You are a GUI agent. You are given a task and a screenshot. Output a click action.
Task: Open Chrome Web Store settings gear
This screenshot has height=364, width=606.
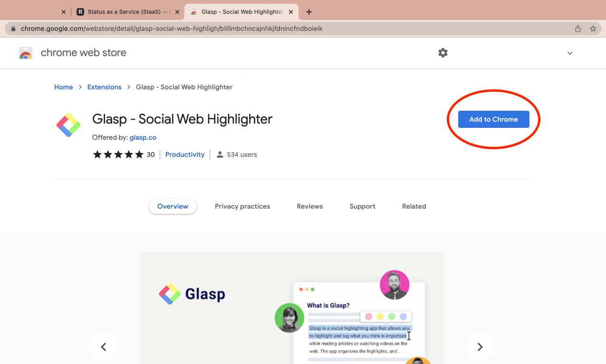tap(443, 53)
